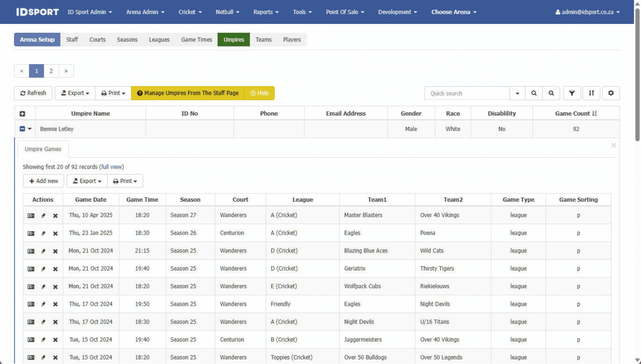
Task: Click the magnifier search icon button
Action: pyautogui.click(x=534, y=93)
